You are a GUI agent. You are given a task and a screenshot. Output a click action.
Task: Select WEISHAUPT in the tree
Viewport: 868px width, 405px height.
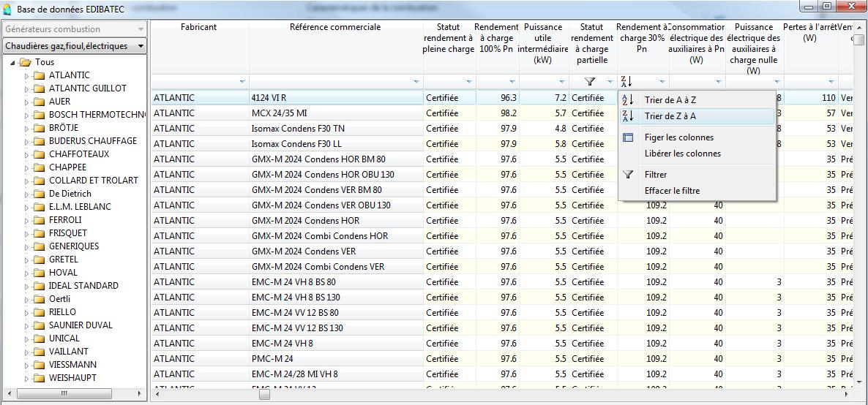pos(72,378)
